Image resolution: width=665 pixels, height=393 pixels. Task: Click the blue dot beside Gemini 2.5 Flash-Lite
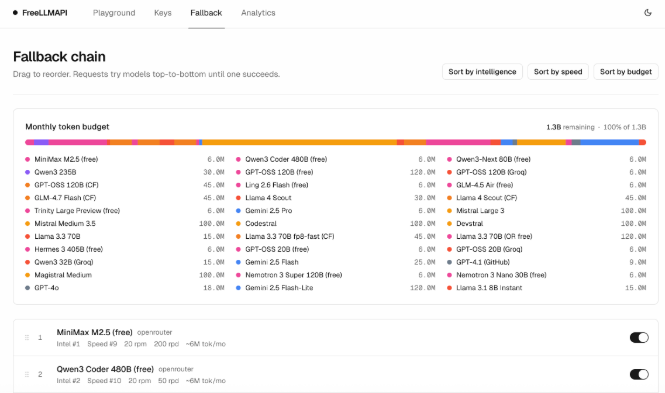point(238,288)
